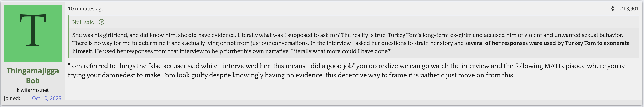Click the up-arrow icon after "Null said:"
This screenshot has width=644, height=107.
click(102, 22)
